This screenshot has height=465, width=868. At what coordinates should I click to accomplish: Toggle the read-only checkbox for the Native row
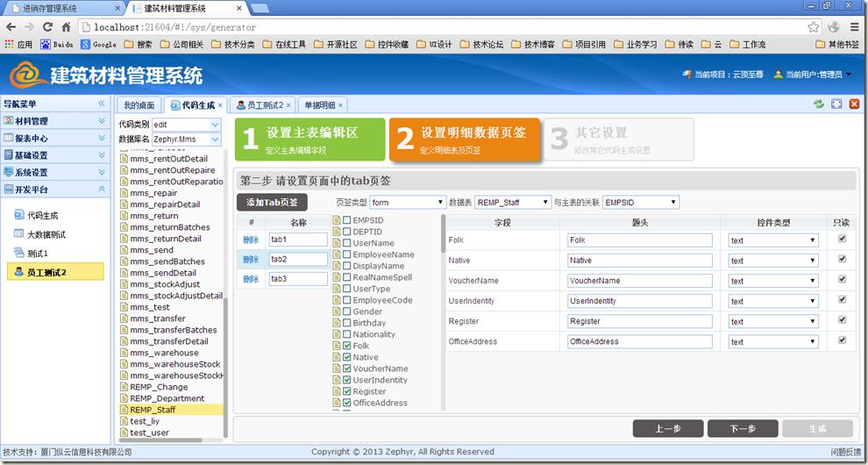(x=843, y=260)
